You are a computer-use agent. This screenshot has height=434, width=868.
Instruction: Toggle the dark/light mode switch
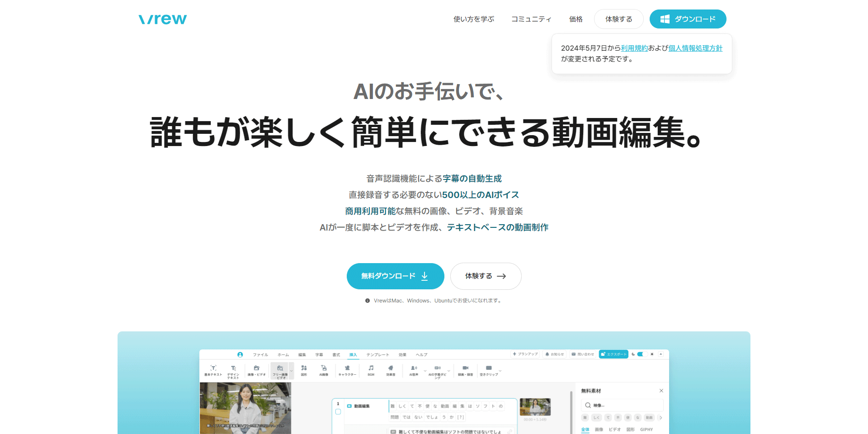click(642, 354)
